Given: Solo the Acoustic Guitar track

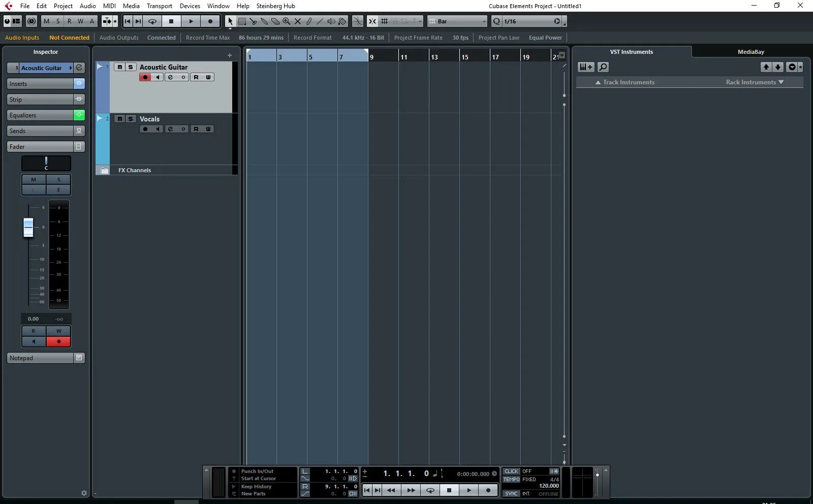Looking at the screenshot, I should click(131, 67).
